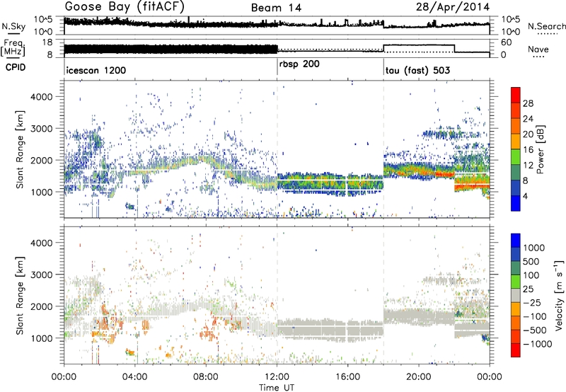Click the Power color bar blue segment
The height and width of the screenshot is (392, 566).
point(516,203)
